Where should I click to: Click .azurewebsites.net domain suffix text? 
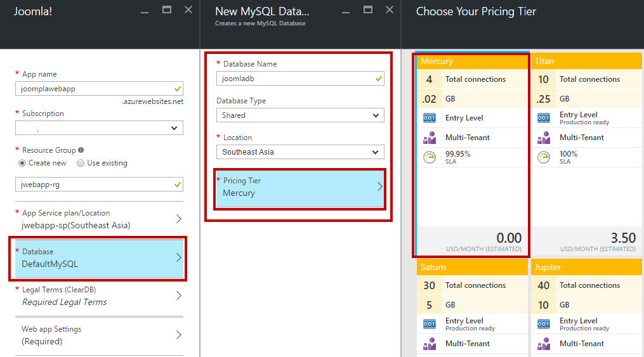point(152,101)
